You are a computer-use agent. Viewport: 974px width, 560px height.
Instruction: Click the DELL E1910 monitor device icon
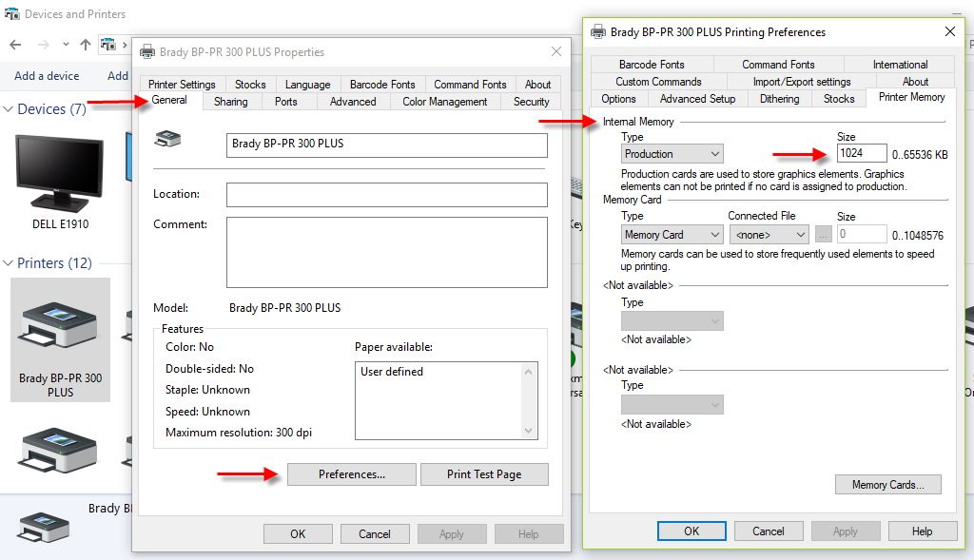pyautogui.click(x=59, y=174)
